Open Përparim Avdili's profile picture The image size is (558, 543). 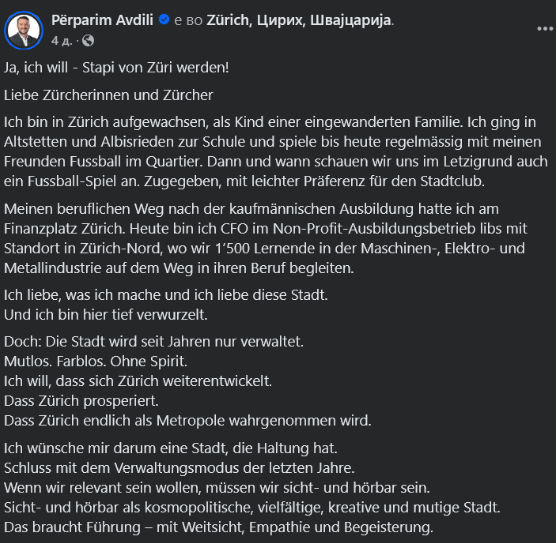(23, 30)
